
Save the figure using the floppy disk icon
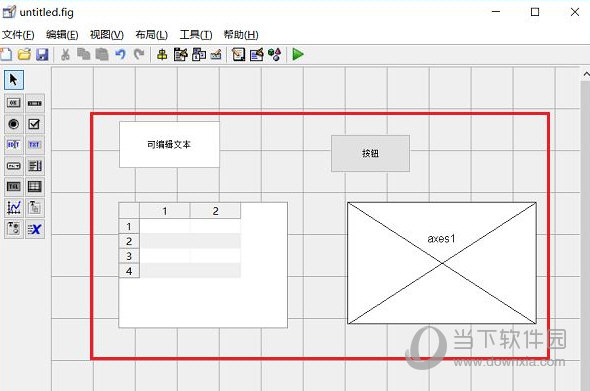[42, 55]
